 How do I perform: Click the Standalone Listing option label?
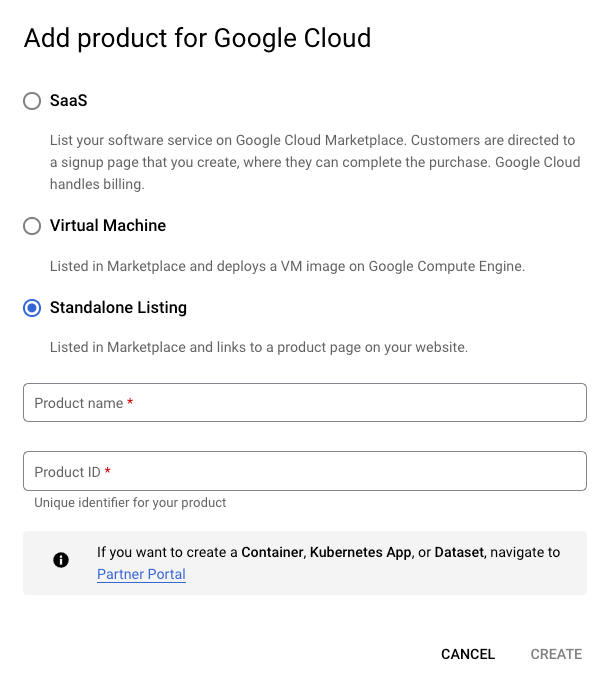coord(118,308)
